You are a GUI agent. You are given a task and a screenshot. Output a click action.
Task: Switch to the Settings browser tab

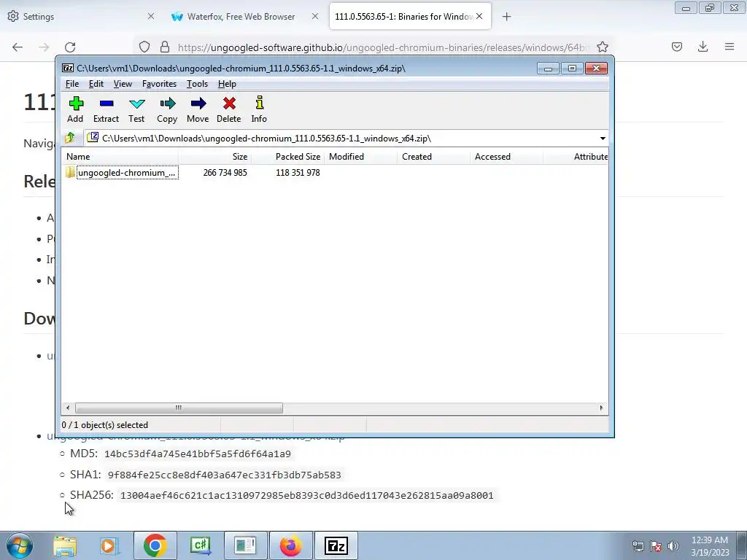pos(81,16)
